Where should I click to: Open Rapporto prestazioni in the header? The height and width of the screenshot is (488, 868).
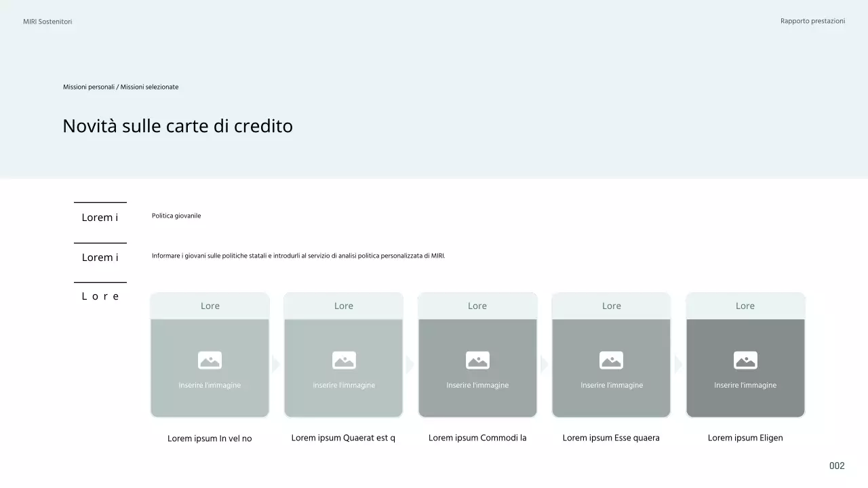(x=812, y=21)
